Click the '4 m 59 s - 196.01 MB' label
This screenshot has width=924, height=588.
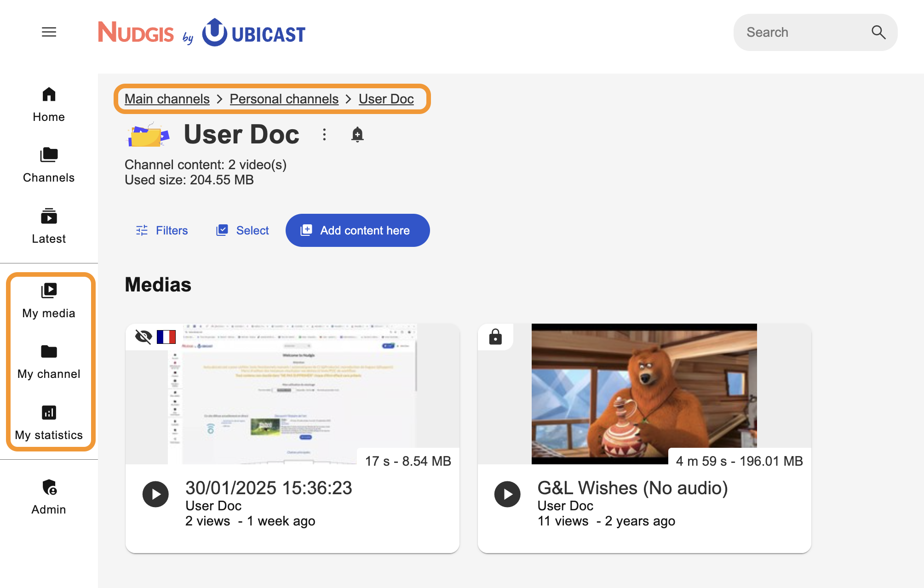(740, 461)
